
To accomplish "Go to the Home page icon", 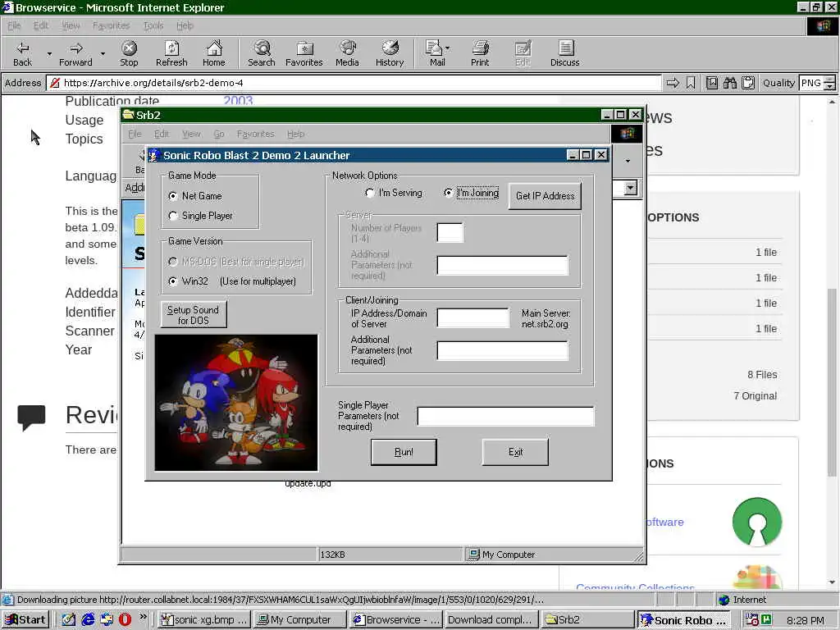I will coord(214,53).
